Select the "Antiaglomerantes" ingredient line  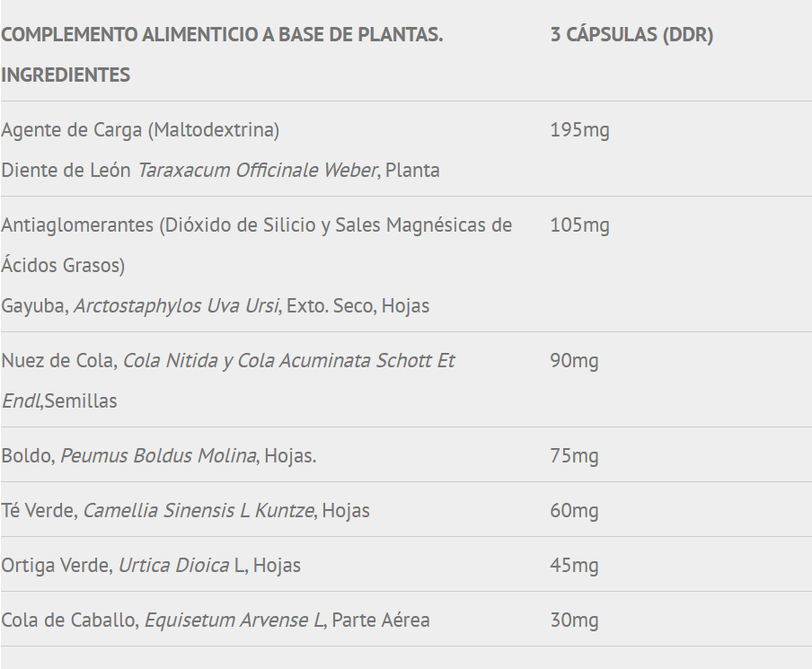click(256, 225)
